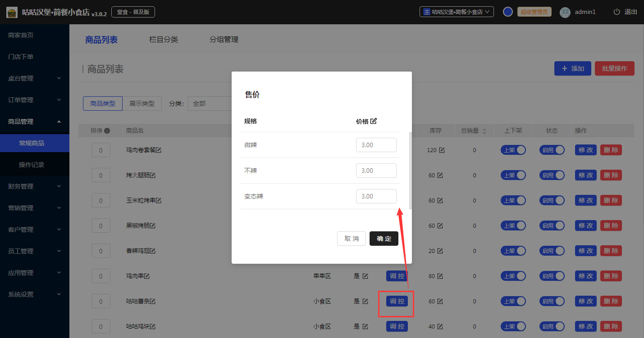Edit name icon for 鸡肉串

click(x=146, y=276)
